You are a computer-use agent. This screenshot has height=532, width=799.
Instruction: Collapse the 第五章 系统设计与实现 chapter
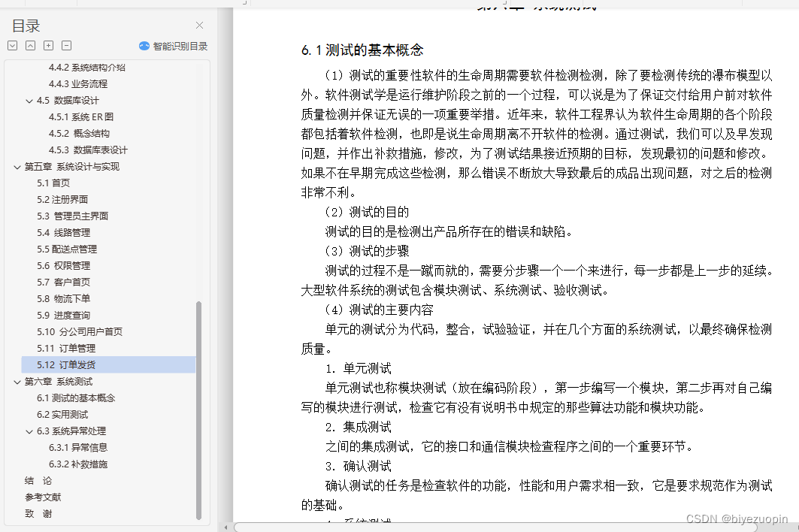coord(17,167)
